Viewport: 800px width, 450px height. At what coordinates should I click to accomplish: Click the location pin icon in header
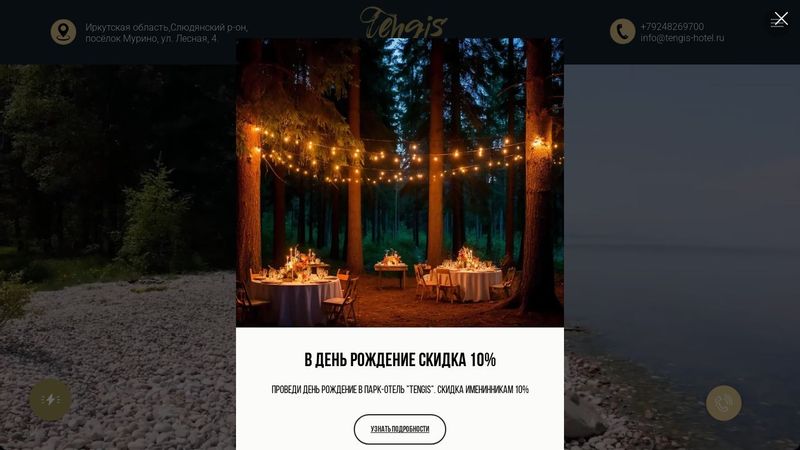click(63, 32)
